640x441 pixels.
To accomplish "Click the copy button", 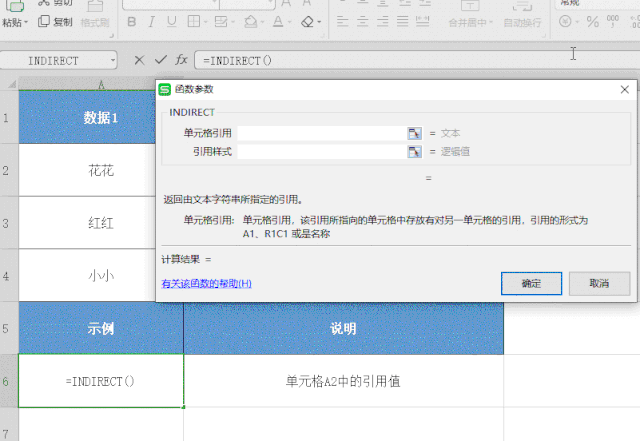I will point(55,22).
